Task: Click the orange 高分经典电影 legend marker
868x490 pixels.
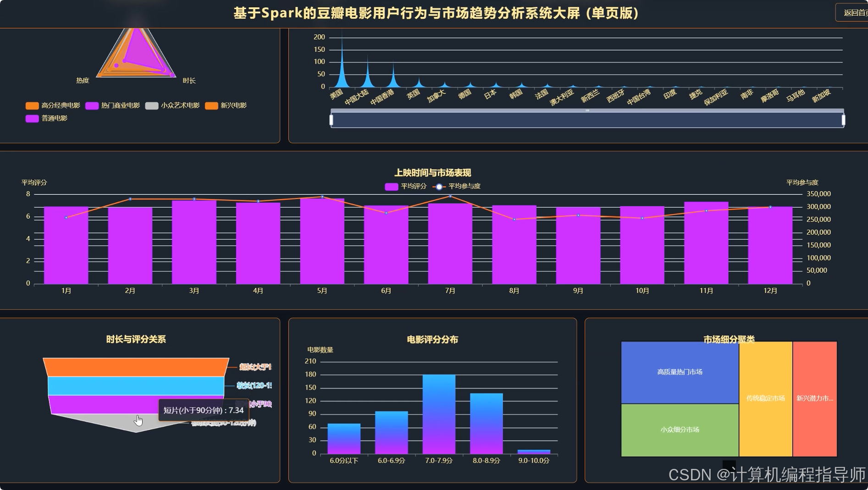Action: point(32,105)
